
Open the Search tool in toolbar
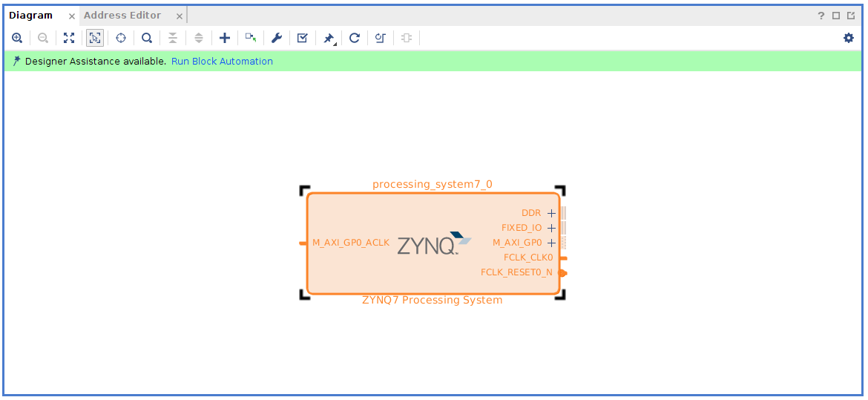147,39
